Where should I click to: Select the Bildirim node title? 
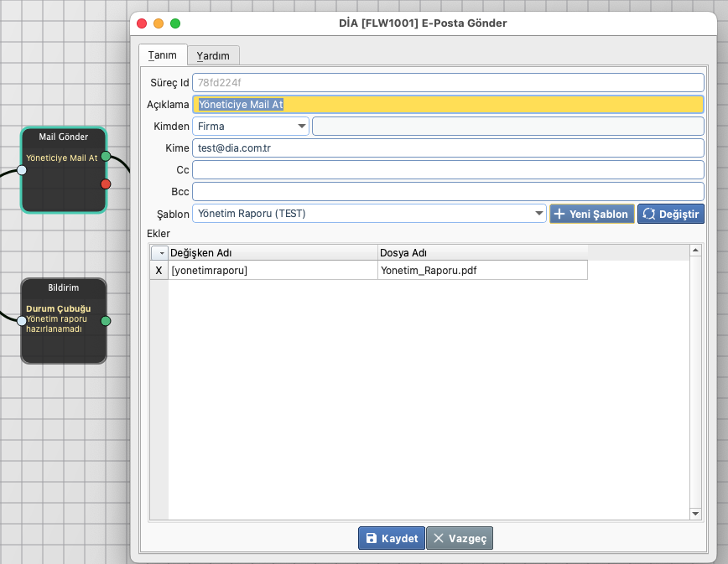[x=64, y=287]
